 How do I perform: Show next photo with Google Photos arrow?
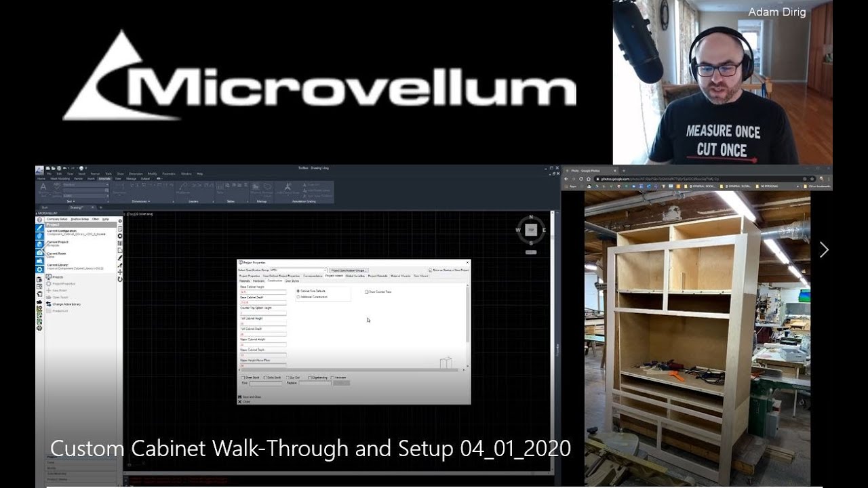pos(824,250)
